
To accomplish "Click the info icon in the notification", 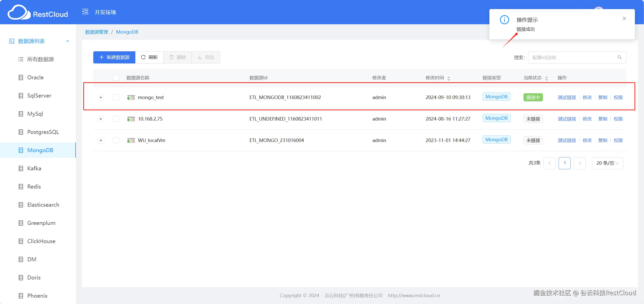I will pos(504,19).
